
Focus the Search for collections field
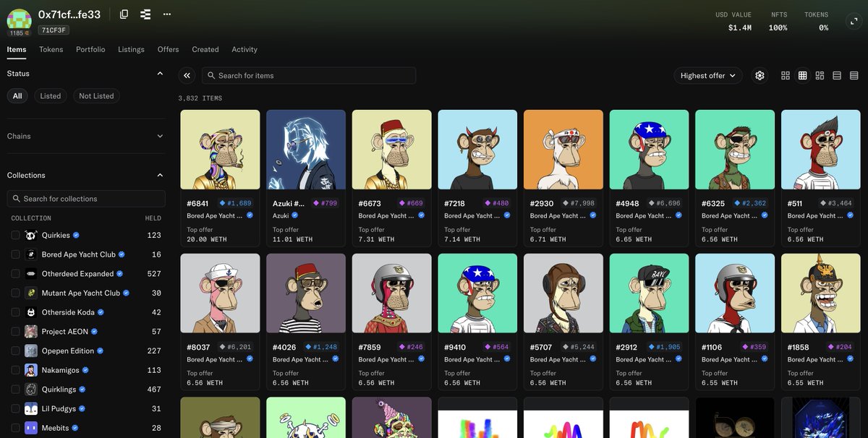point(86,198)
